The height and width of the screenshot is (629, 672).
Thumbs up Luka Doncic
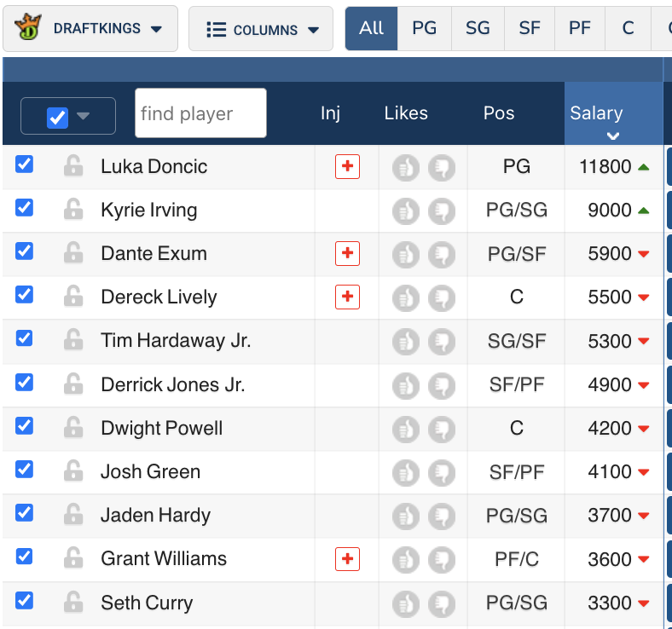405,167
